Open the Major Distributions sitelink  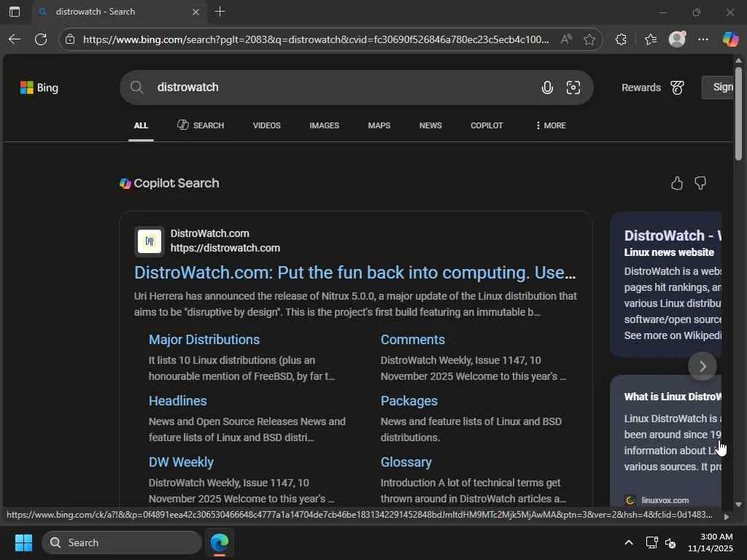[x=204, y=340]
